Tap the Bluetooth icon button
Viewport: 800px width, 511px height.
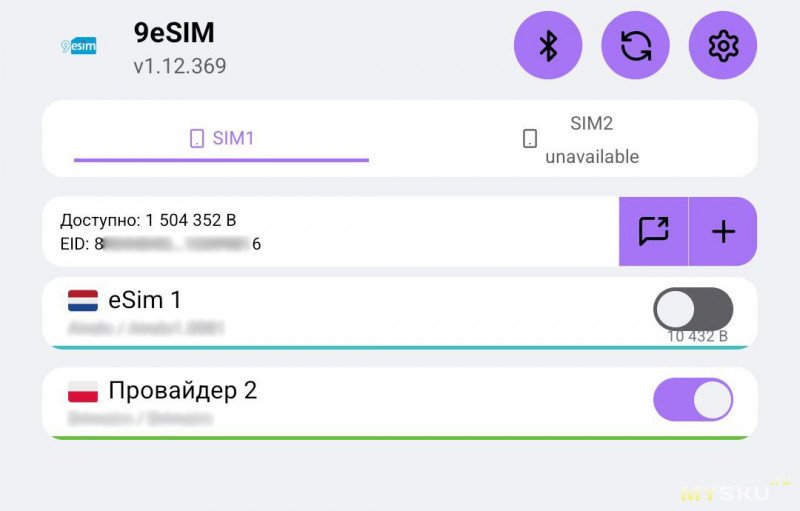tap(547, 46)
